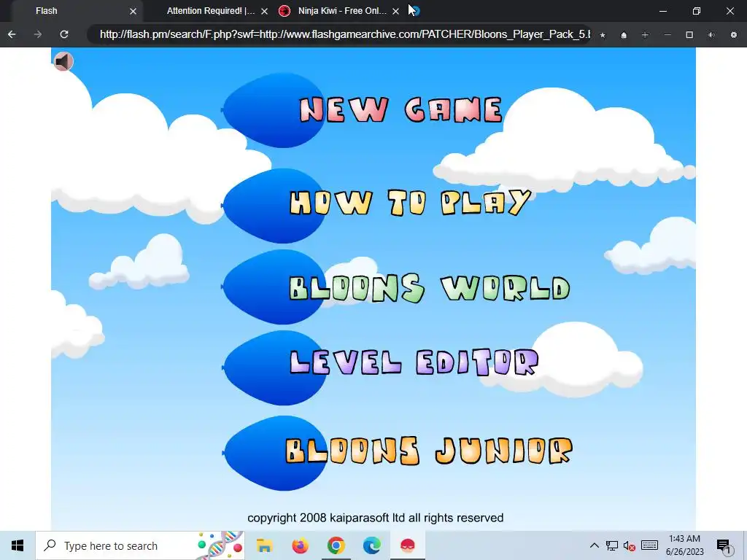The width and height of the screenshot is (747, 560).
Task: Close the Ninja Kiwi tab
Action: (x=395, y=11)
